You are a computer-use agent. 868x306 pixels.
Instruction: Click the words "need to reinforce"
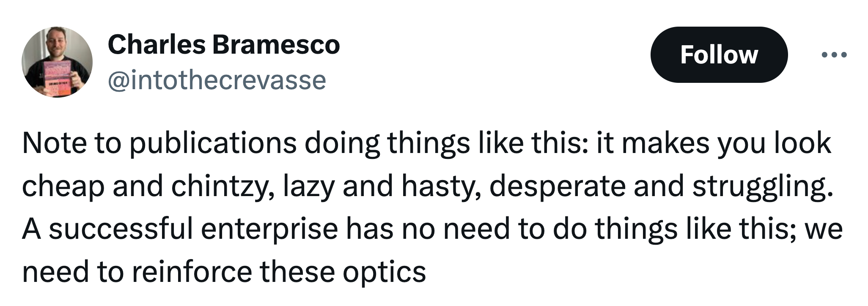[137, 271]
